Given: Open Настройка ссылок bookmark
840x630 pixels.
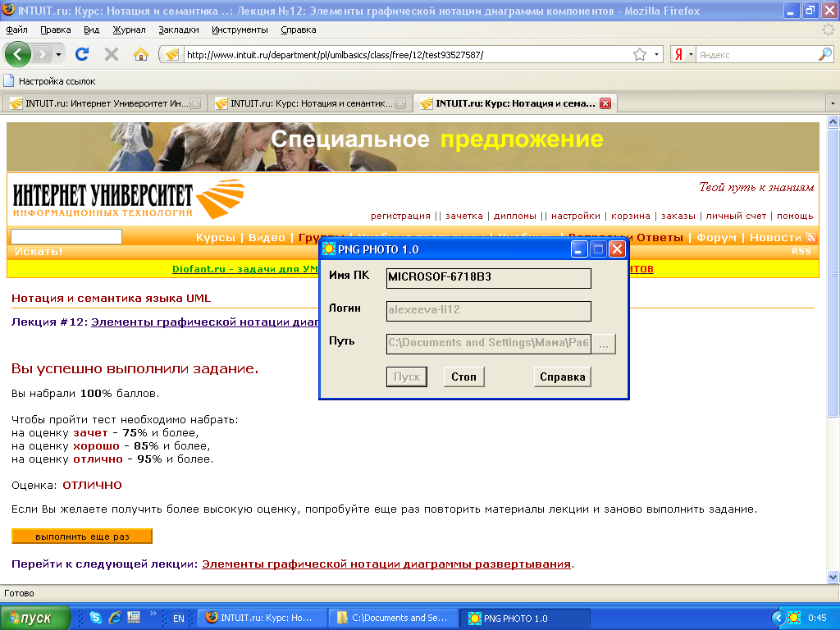Looking at the screenshot, I should coord(49,81).
